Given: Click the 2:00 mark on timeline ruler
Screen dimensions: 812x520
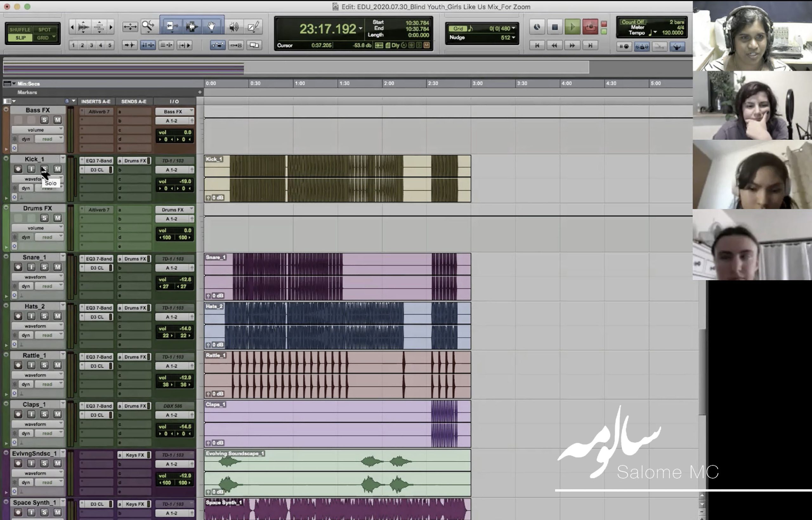Looking at the screenshot, I should click(389, 83).
